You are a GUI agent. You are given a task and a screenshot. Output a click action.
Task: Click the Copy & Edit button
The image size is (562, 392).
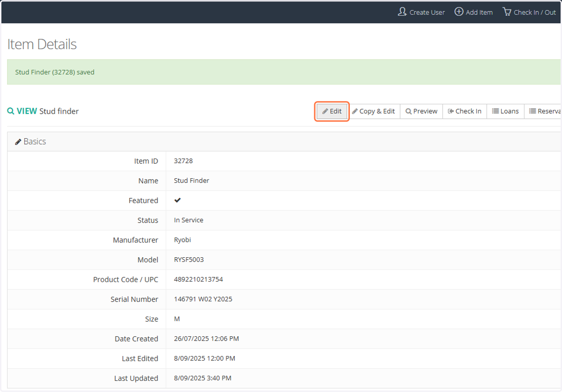[x=374, y=111]
